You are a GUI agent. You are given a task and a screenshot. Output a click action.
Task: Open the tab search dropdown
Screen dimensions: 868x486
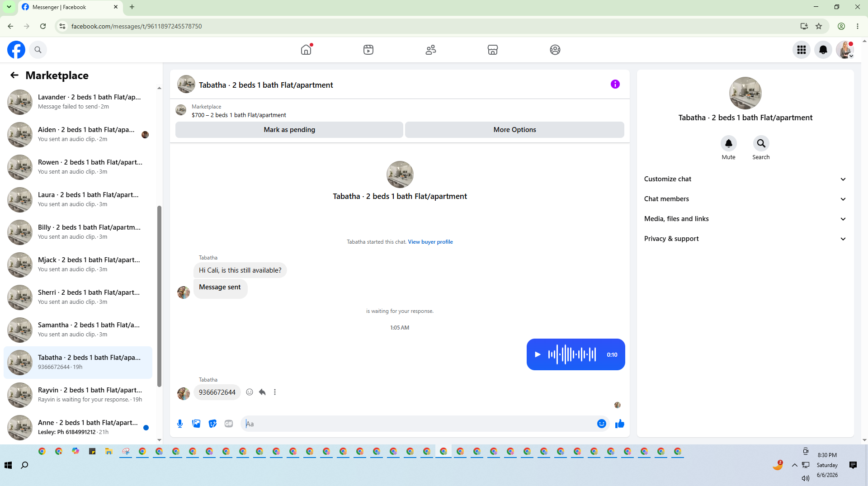click(9, 7)
